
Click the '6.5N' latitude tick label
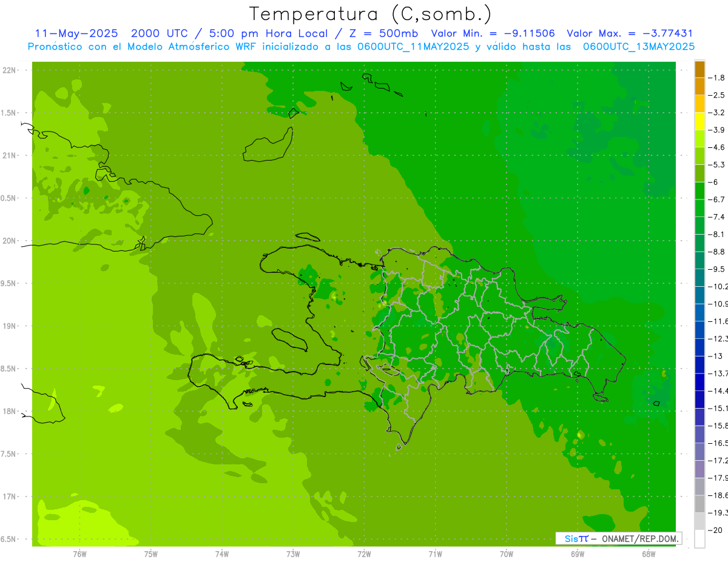click(8, 539)
